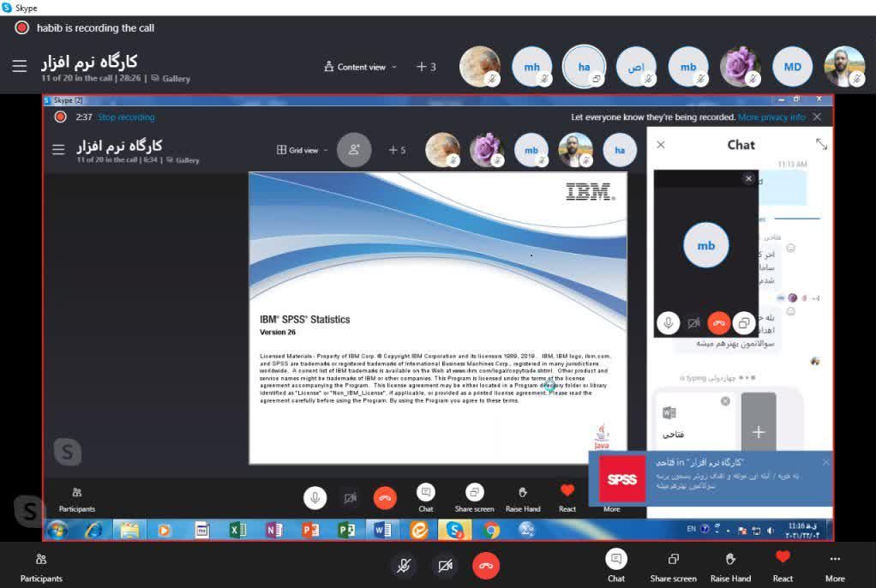Click Share screen in bottom call bar

pyautogui.click(x=673, y=566)
